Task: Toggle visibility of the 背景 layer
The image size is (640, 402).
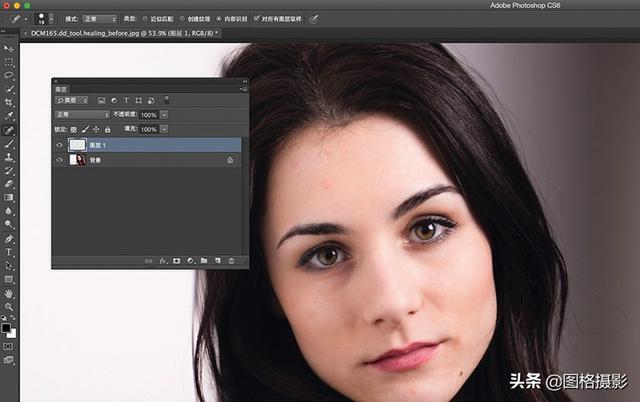Action: pos(60,159)
